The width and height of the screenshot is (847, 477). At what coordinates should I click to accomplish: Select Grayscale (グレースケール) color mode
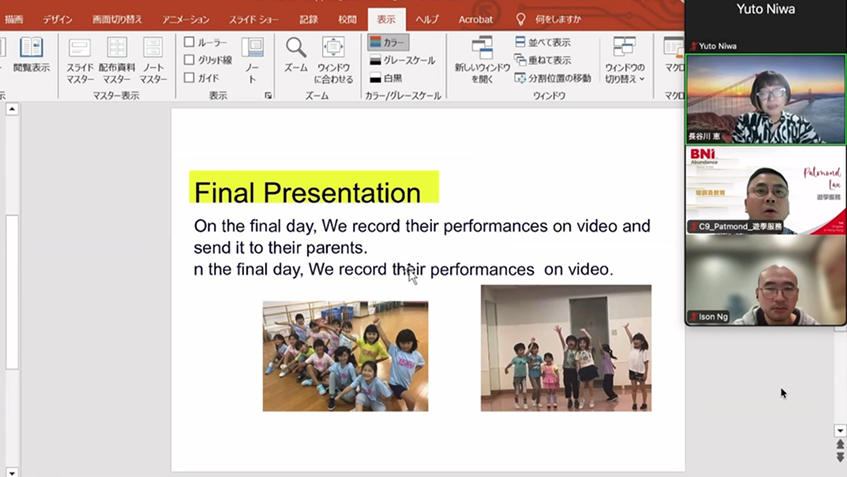point(402,60)
